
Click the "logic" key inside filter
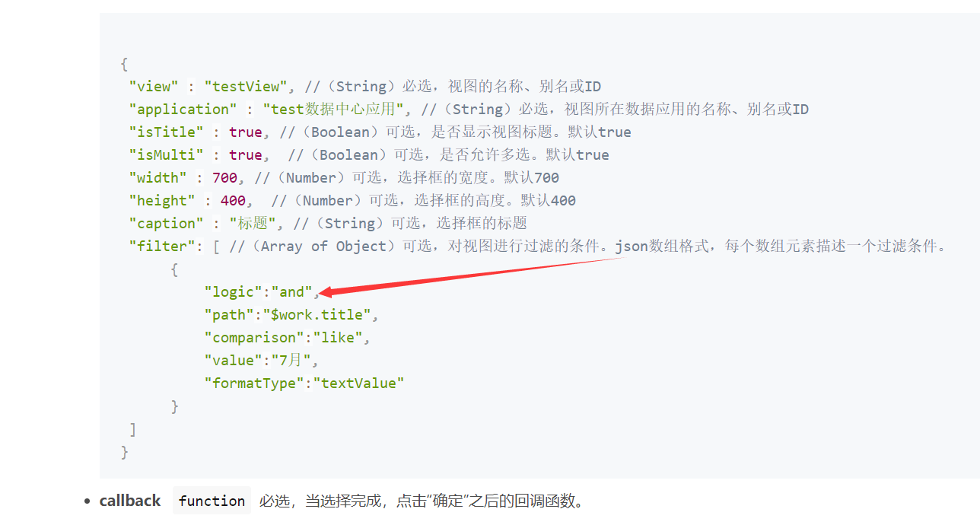click(x=233, y=292)
